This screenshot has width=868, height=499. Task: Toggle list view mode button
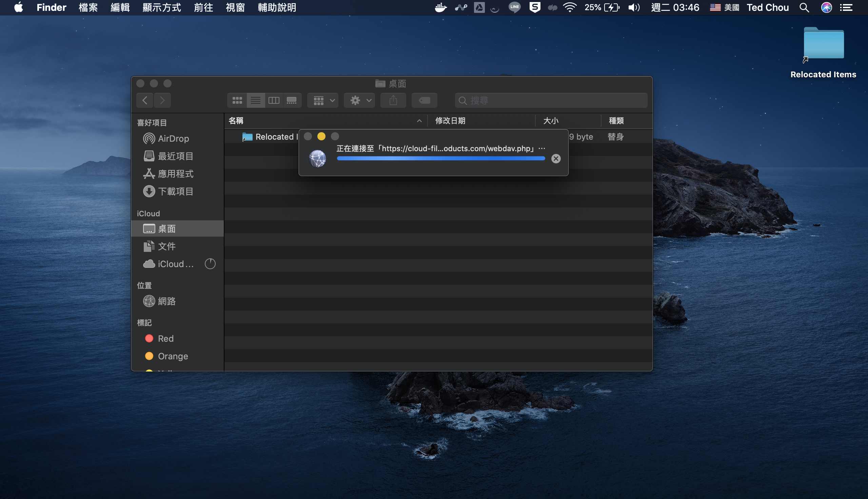coord(256,100)
